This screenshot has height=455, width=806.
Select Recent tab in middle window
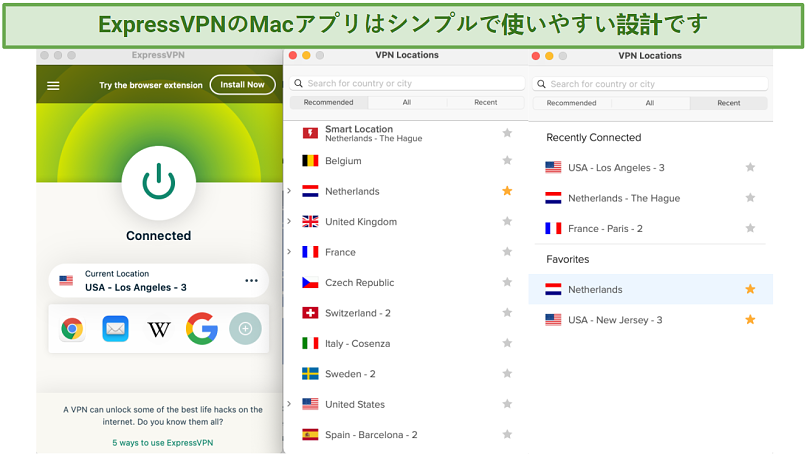[x=485, y=102]
